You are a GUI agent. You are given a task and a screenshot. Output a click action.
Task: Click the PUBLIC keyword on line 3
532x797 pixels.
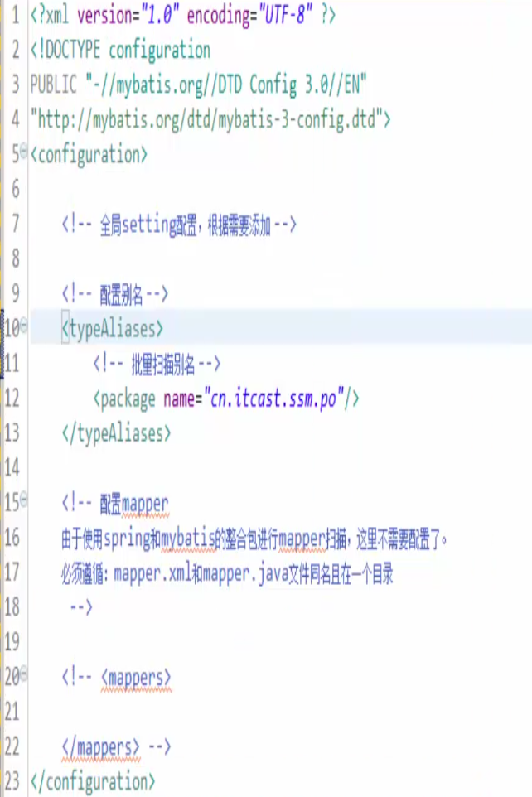click(53, 85)
